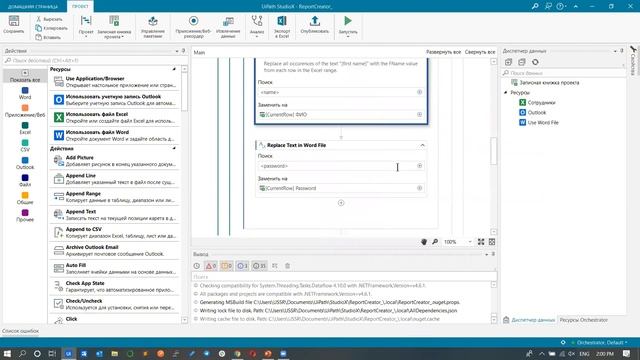Activate pan hand tool in designer
The width and height of the screenshot is (640, 360).
(x=424, y=242)
